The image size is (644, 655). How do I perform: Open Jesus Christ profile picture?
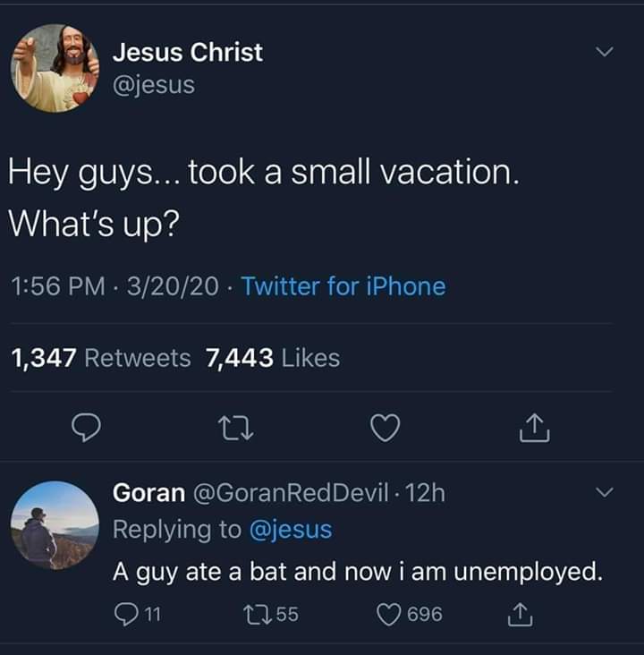55,68
